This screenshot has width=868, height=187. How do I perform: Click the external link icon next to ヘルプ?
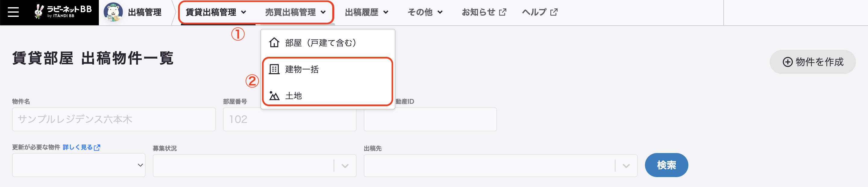554,12
